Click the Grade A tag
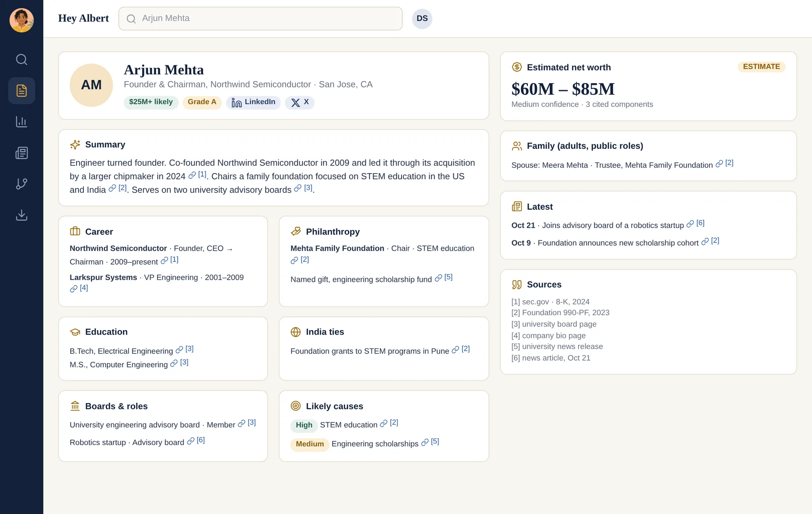Viewport: 812px width, 514px height. (202, 102)
